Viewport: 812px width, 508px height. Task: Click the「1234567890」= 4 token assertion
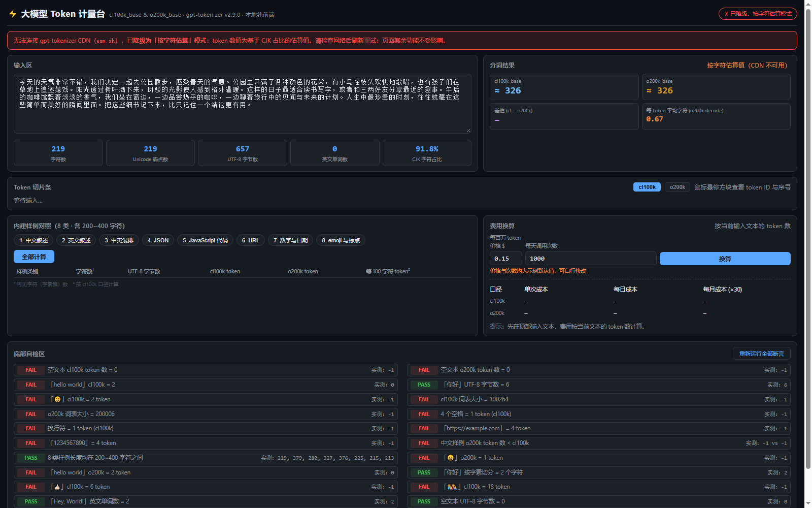coord(206,443)
